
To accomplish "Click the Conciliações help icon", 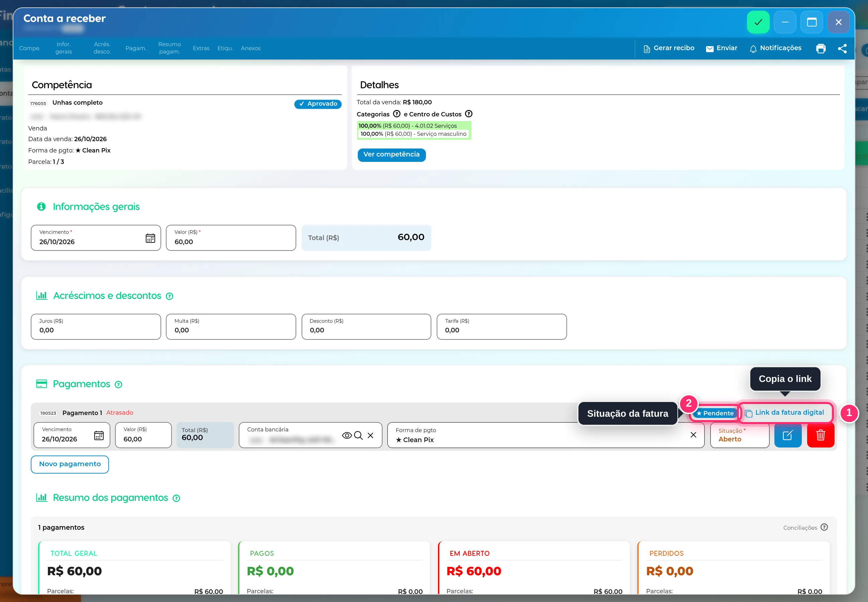I will 824,527.
